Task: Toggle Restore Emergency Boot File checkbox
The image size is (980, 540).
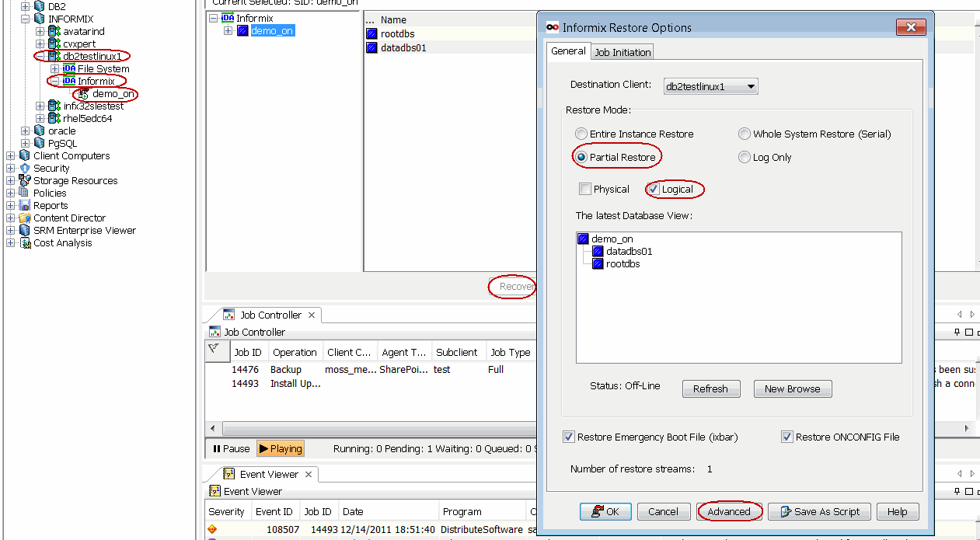Action: coord(569,437)
